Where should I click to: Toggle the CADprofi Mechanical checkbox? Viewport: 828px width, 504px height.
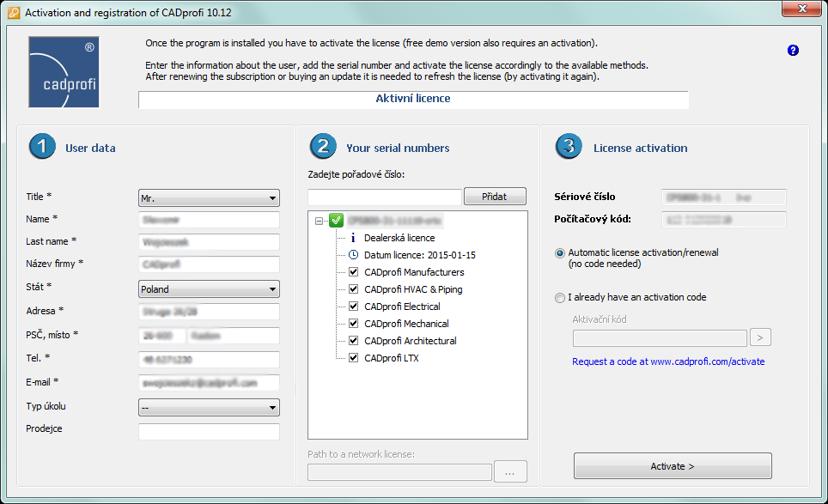353,324
